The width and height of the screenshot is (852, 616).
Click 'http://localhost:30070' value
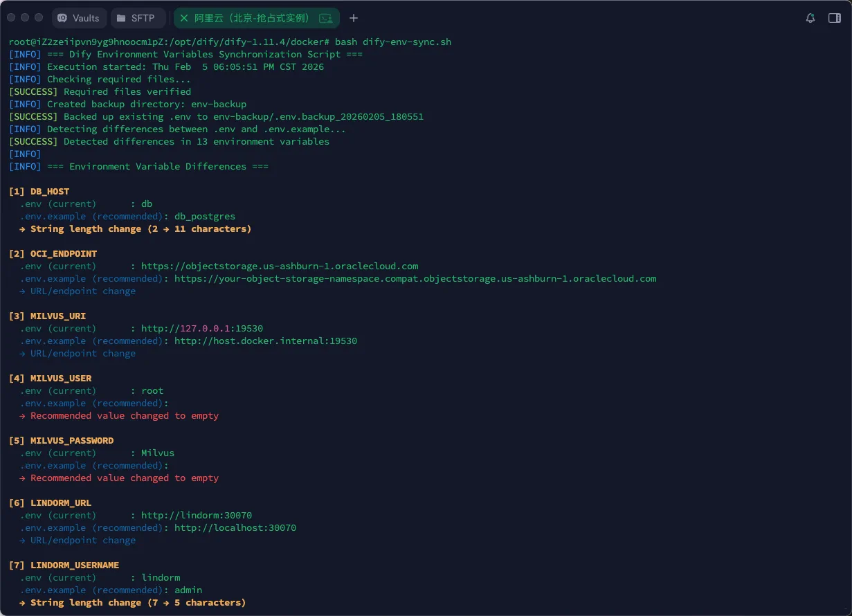(235, 527)
